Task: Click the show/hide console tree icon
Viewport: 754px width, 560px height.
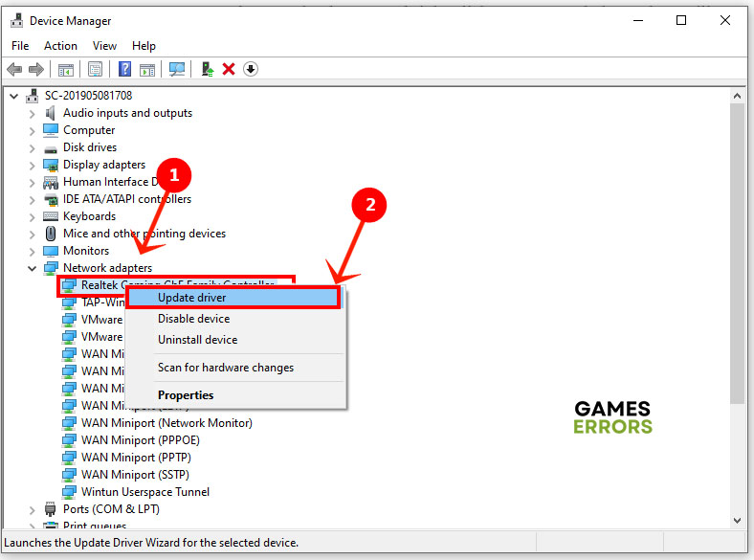Action: [66, 70]
